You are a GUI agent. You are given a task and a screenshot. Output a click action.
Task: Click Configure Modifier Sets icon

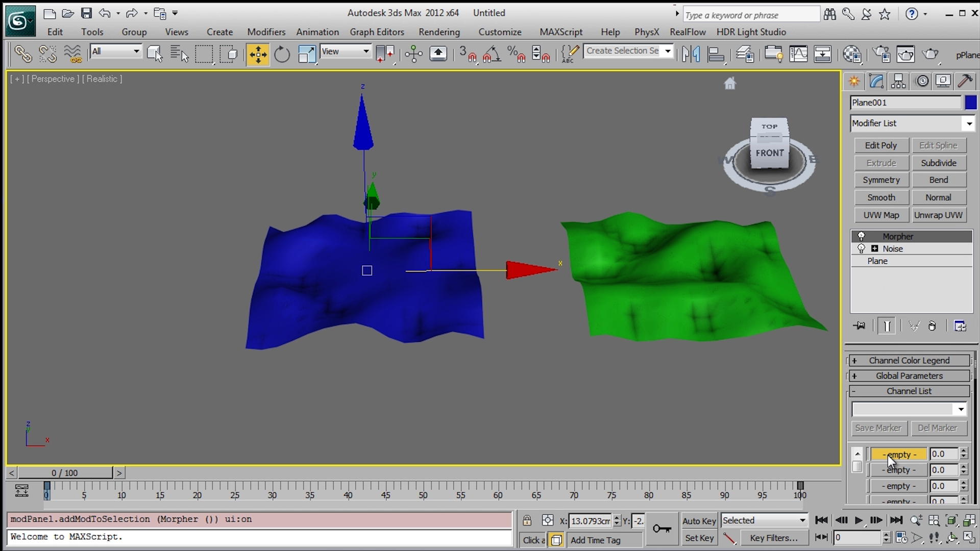pos(960,326)
